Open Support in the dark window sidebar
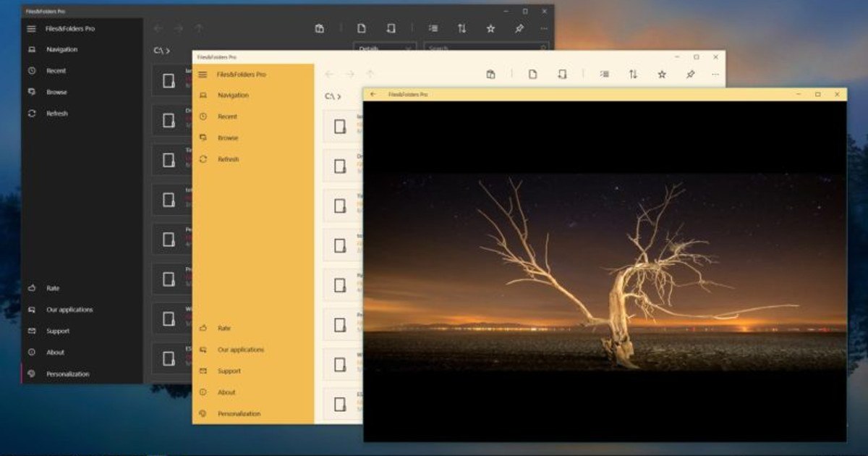868x456 pixels. 82,332
